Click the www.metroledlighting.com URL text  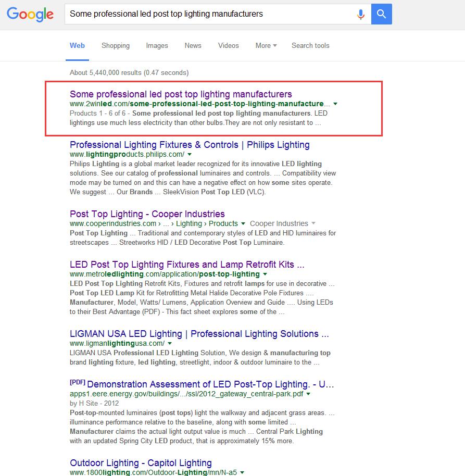click(165, 274)
